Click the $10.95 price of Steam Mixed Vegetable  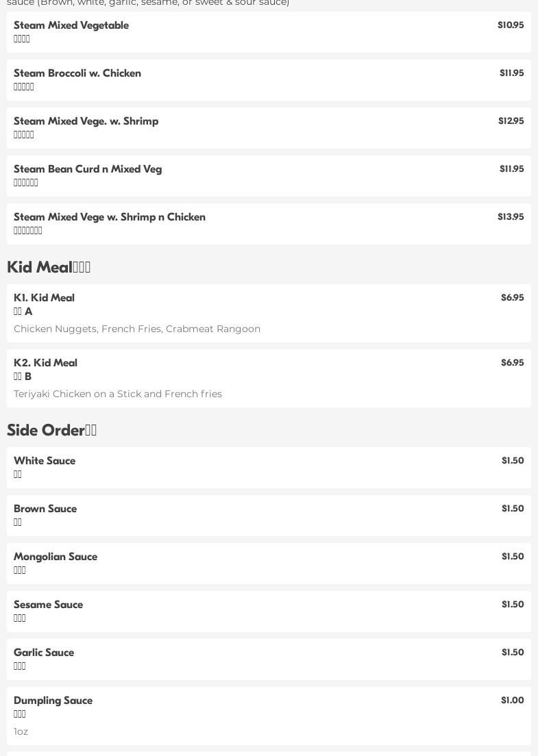click(511, 25)
